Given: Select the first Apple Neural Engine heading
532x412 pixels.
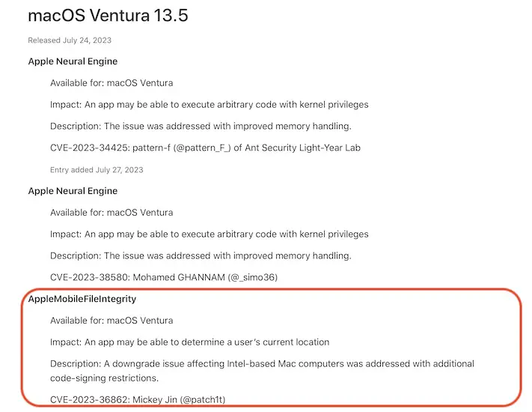Looking at the screenshot, I should pos(73,61).
